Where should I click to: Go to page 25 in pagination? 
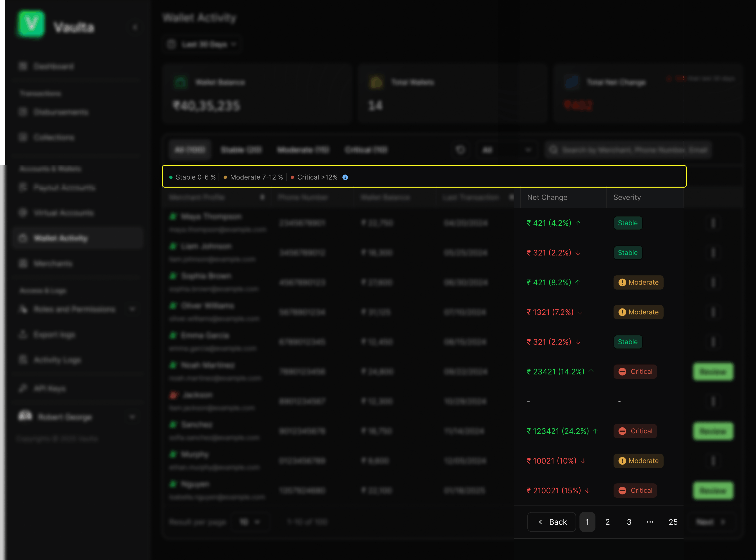click(x=673, y=522)
